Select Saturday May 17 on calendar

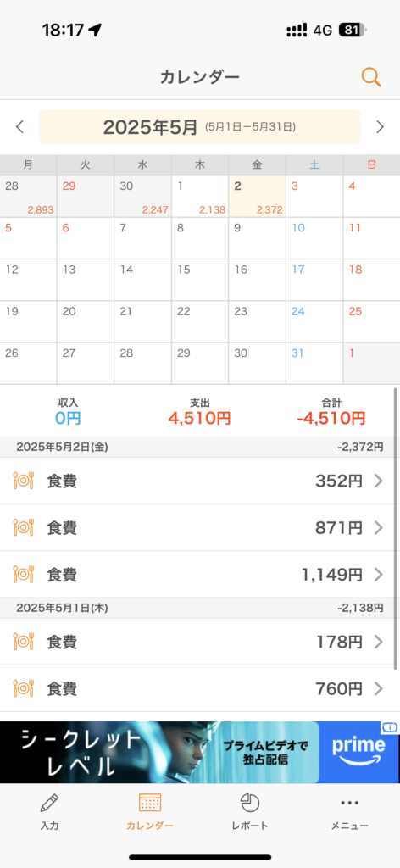pyautogui.click(x=314, y=280)
